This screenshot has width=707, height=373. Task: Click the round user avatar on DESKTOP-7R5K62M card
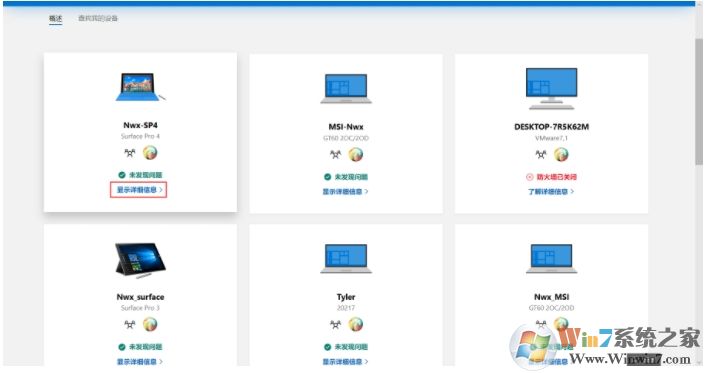pyautogui.click(x=561, y=155)
